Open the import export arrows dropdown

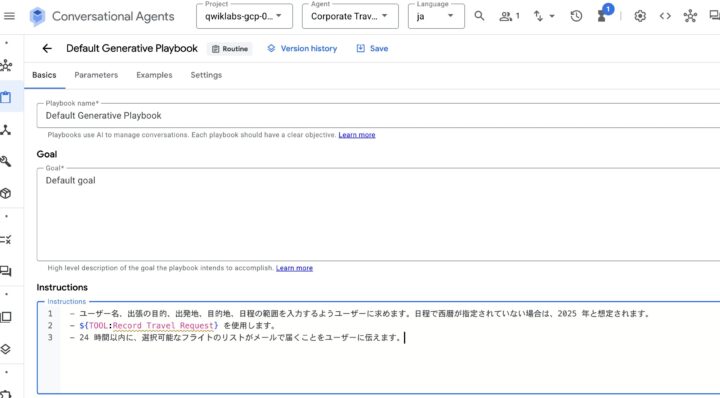(x=544, y=16)
